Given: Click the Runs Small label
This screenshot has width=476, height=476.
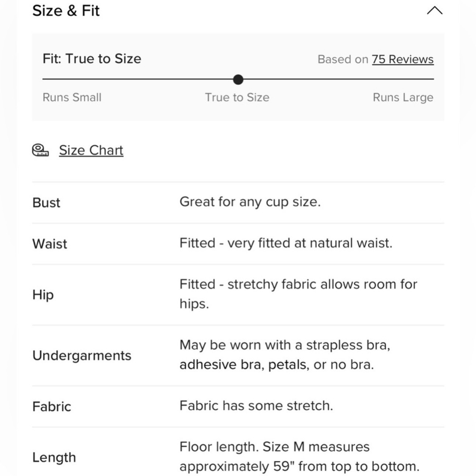Looking at the screenshot, I should [x=72, y=97].
